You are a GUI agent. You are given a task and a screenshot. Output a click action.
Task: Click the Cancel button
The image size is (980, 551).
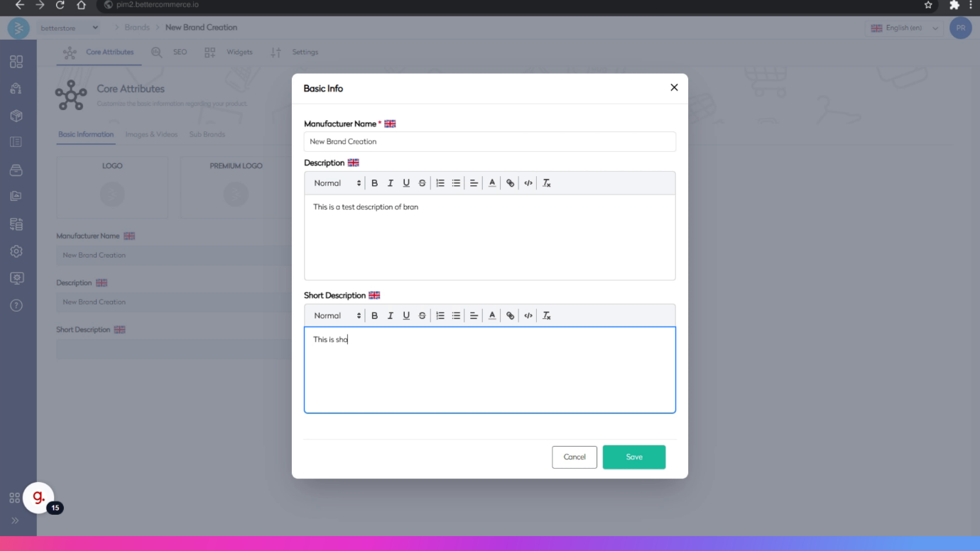(x=575, y=457)
